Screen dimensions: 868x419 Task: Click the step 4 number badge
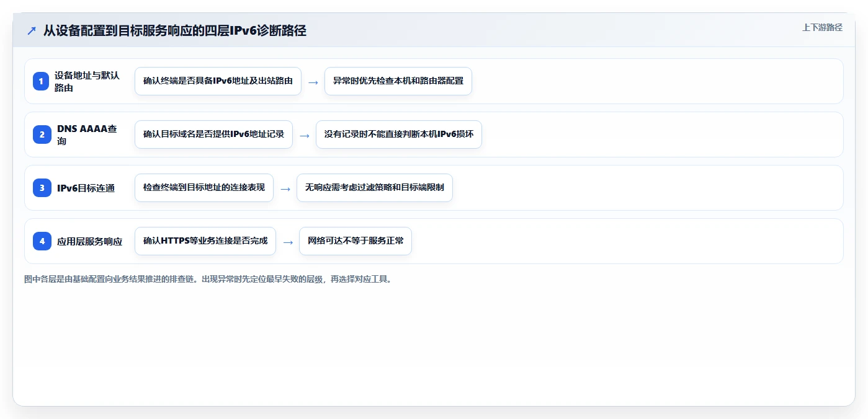point(42,241)
